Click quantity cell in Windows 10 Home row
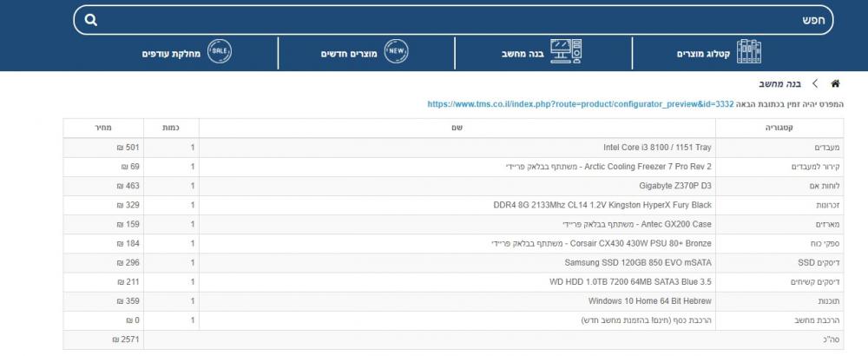868x356 pixels. (171, 301)
